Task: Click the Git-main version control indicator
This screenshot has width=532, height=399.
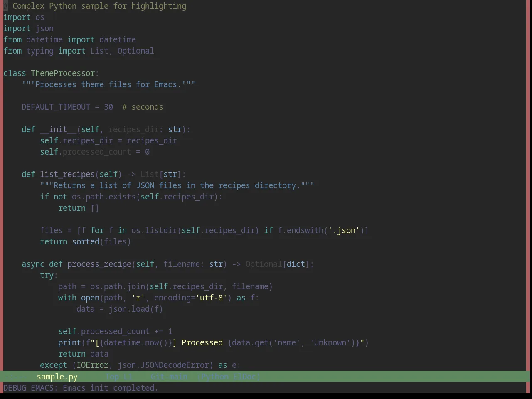Action: [169, 377]
